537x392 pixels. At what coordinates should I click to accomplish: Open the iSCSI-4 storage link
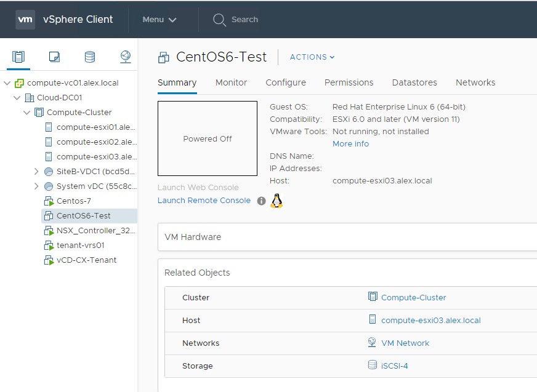click(394, 366)
